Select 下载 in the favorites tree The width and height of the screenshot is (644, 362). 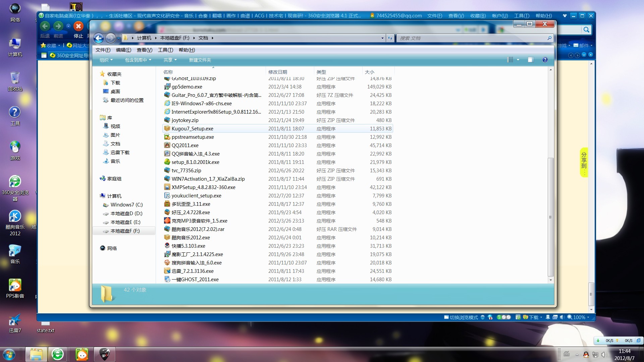coord(115,83)
